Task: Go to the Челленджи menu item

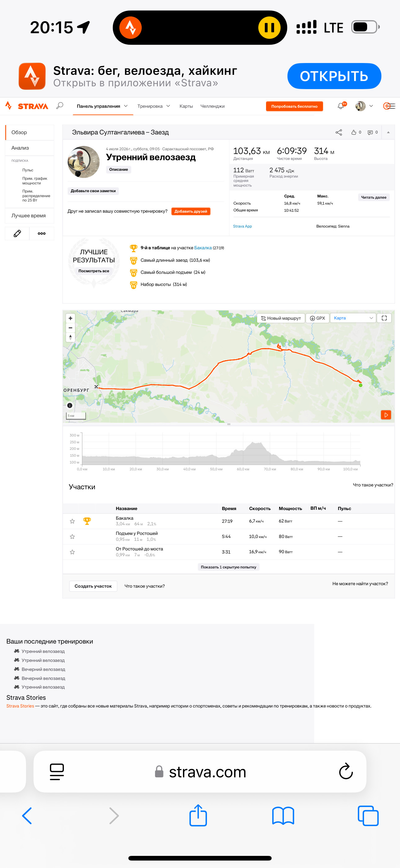Action: (x=212, y=106)
